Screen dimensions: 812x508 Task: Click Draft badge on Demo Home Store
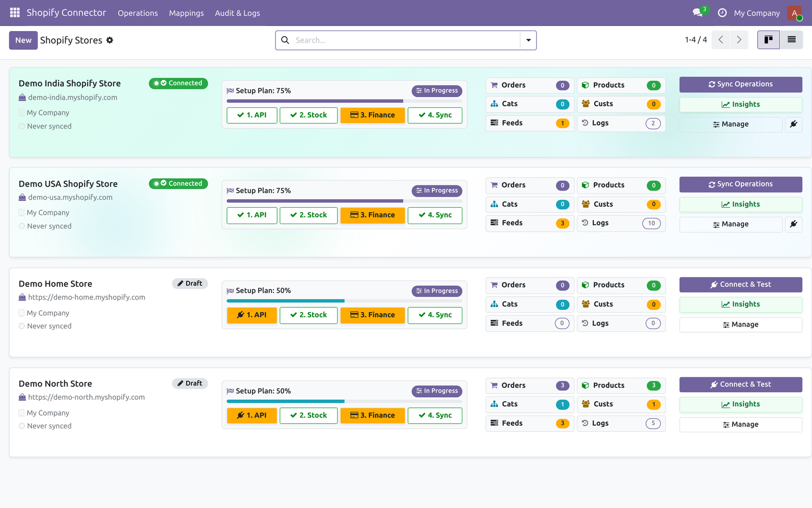click(x=190, y=283)
